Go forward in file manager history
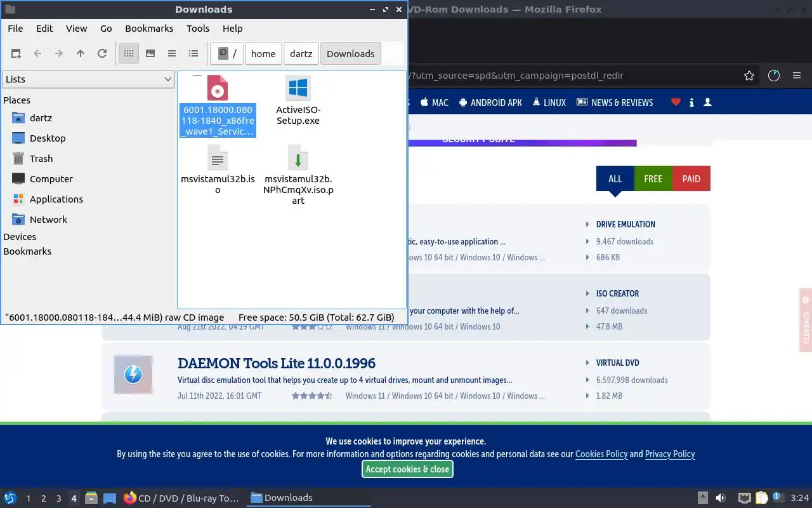The height and width of the screenshot is (508, 812). 59,54
